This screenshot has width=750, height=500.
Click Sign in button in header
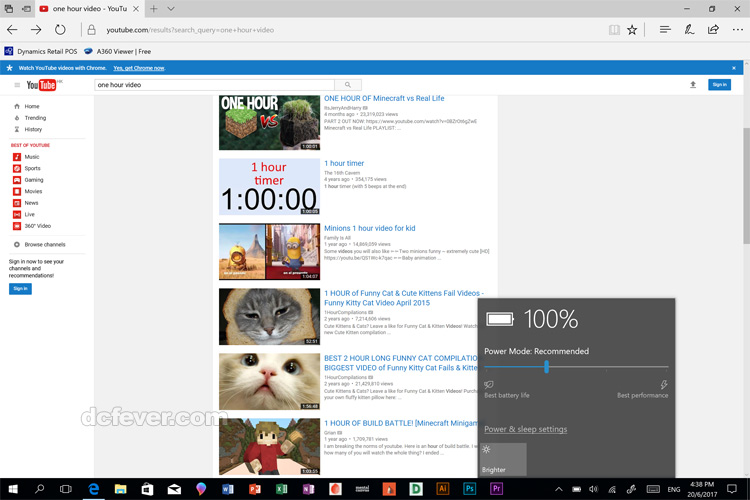[719, 85]
